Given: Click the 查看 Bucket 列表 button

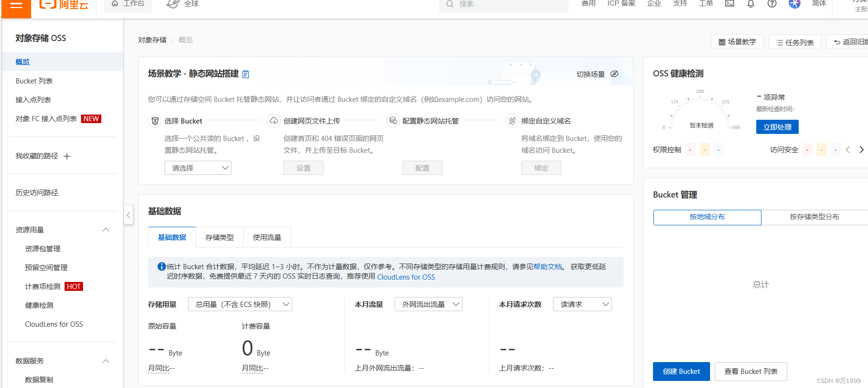Looking at the screenshot, I should tap(751, 371).
